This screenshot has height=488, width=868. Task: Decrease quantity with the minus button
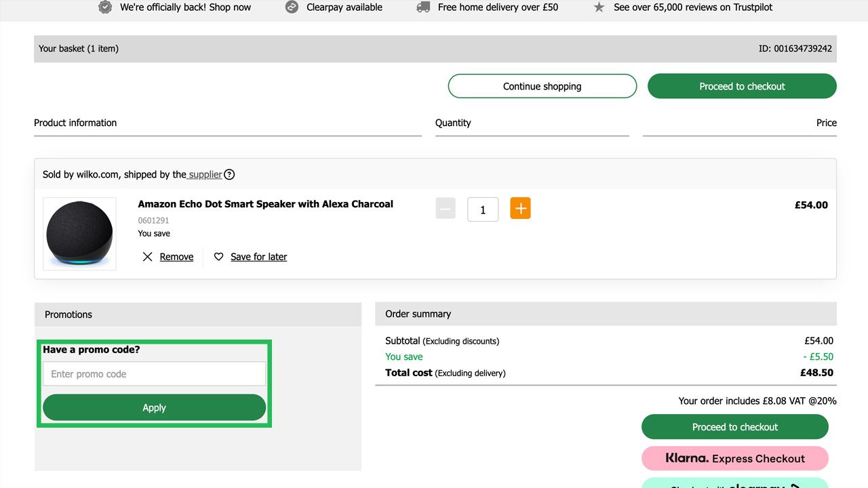(x=446, y=209)
